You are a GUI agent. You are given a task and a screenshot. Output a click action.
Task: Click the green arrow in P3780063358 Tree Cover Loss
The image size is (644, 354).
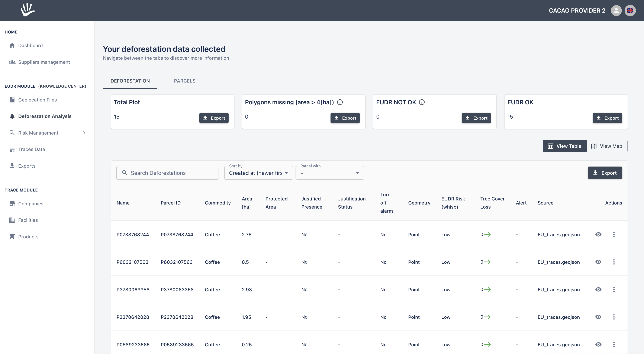point(487,290)
